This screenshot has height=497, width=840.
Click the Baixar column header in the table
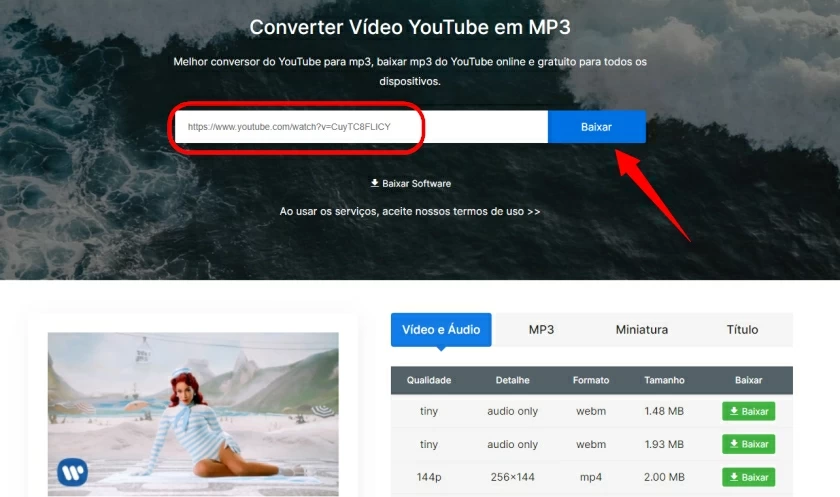[748, 380]
